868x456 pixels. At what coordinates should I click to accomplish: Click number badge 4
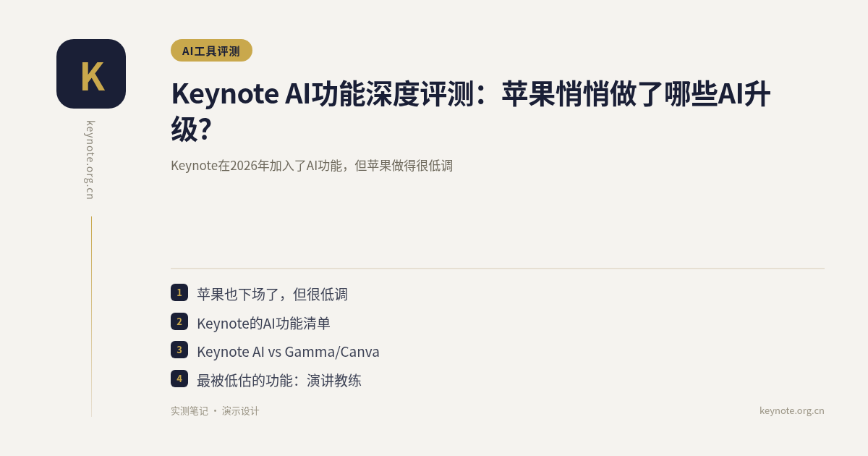tap(179, 379)
